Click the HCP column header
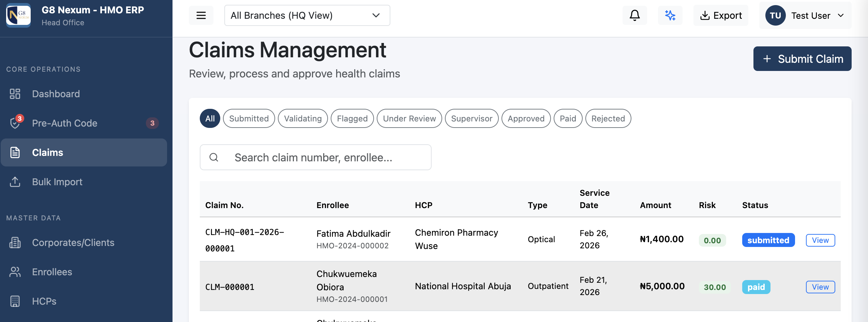Screen dimensions: 868x322 click(x=423, y=205)
